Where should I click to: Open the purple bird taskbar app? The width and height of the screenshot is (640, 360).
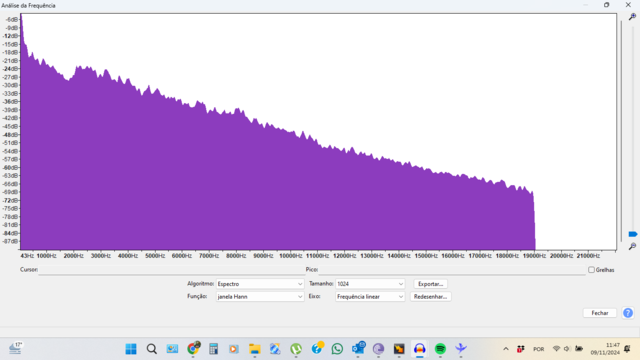[x=461, y=349]
